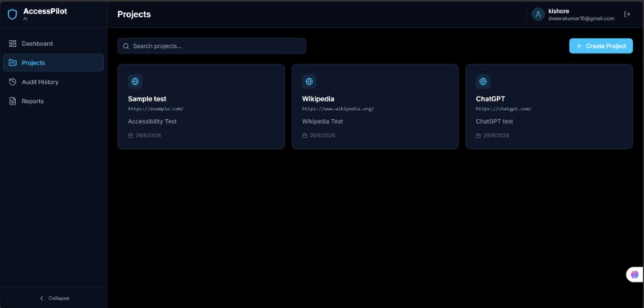Screen dimensions: 644x308
Task: Click the logout icon in header
Action: click(626, 14)
